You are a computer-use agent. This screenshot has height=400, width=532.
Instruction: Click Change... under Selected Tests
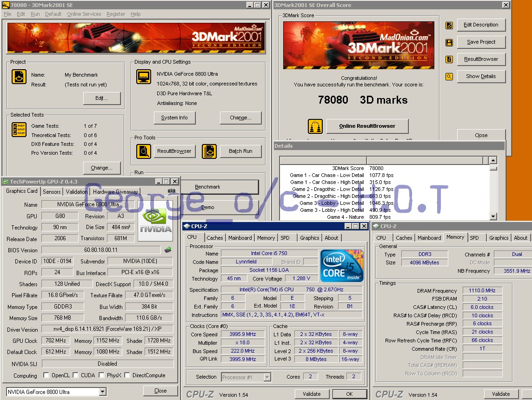click(102, 168)
